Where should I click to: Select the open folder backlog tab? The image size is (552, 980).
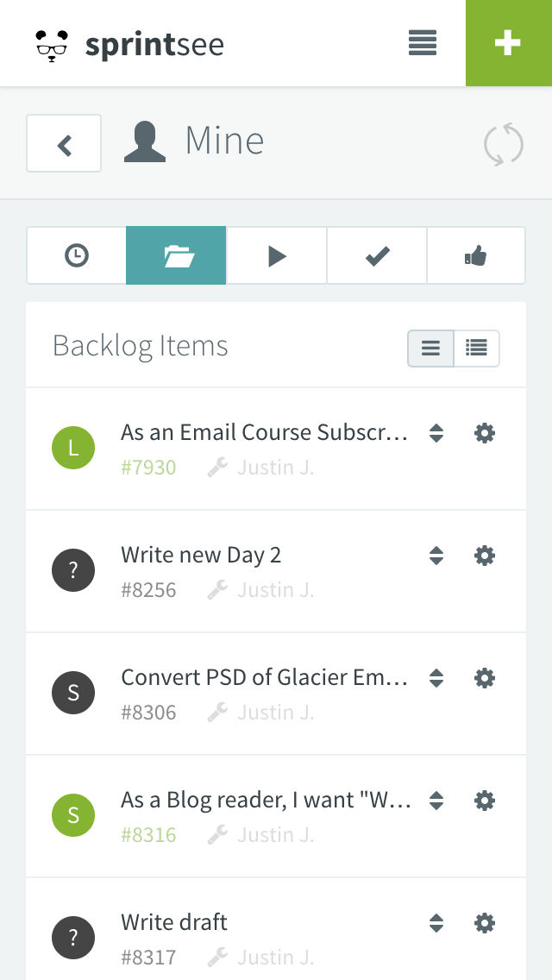(177, 255)
